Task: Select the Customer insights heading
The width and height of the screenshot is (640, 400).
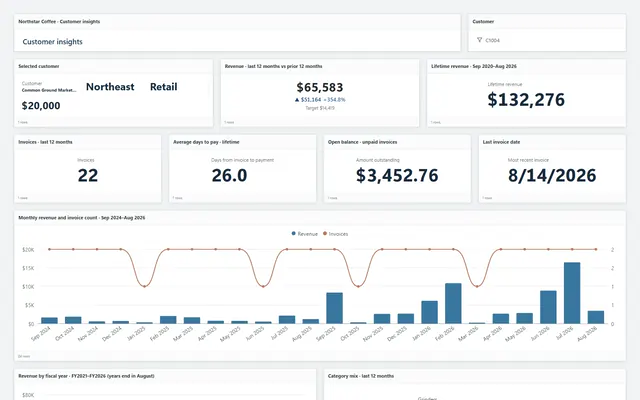Action: tap(53, 42)
